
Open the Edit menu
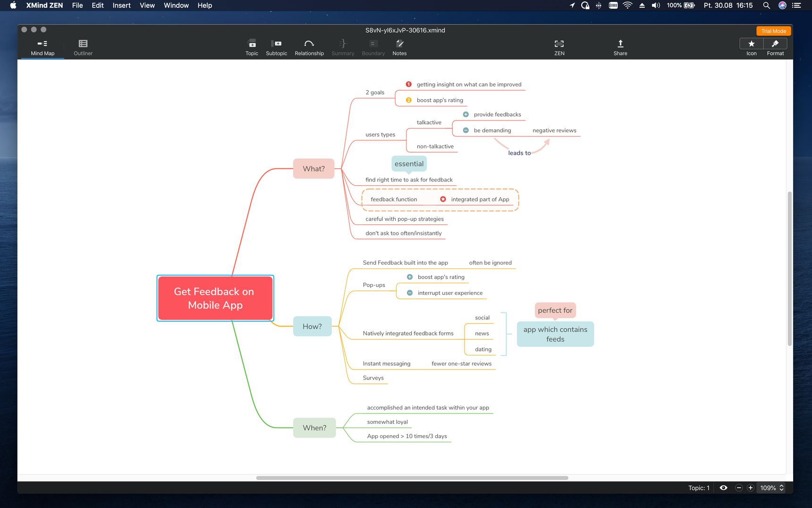[x=98, y=5]
